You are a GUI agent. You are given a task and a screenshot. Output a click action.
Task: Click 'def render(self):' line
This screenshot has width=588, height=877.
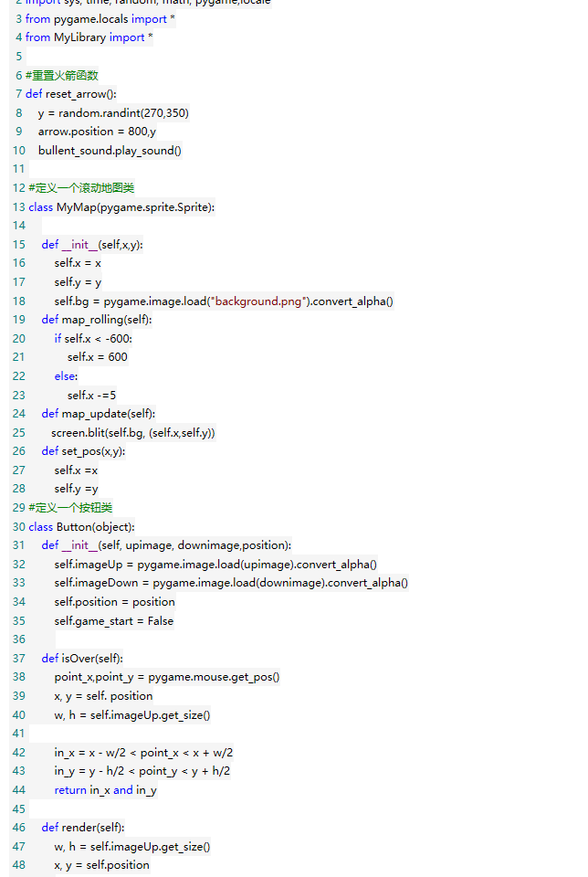[x=83, y=828]
